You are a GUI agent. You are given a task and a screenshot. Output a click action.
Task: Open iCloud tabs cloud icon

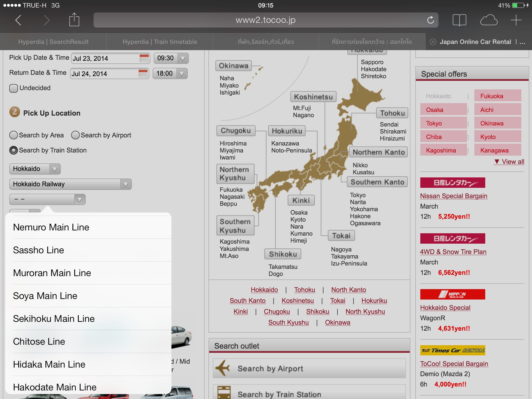[489, 20]
